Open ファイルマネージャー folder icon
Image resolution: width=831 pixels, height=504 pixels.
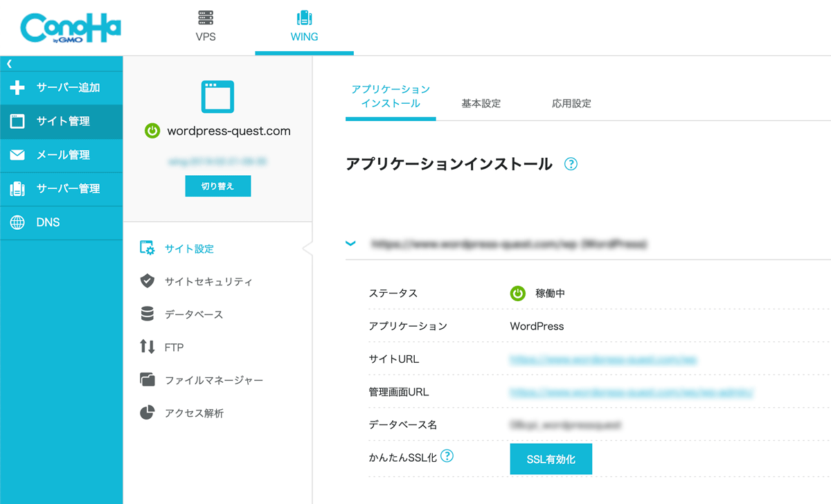(x=147, y=380)
